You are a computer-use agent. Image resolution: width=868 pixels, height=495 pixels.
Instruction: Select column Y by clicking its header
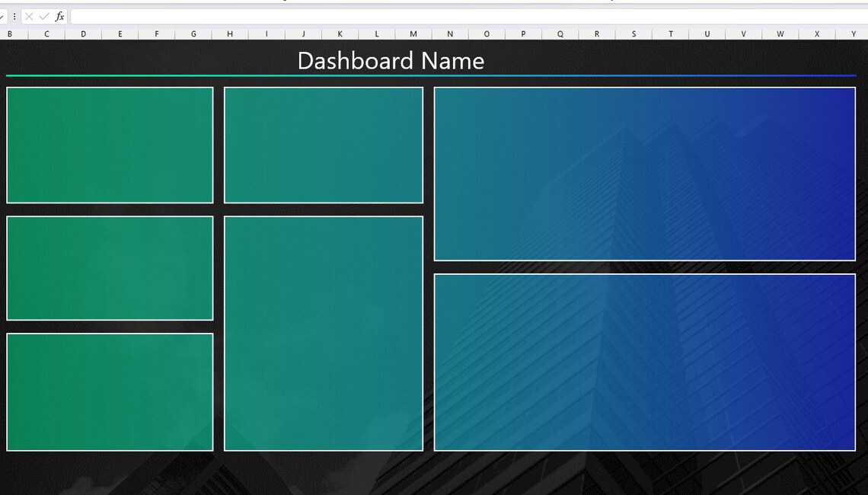click(x=853, y=34)
